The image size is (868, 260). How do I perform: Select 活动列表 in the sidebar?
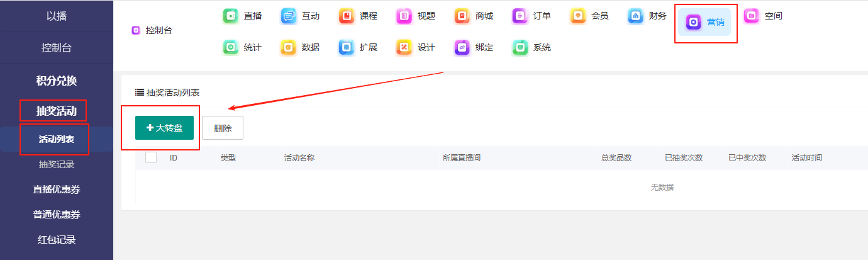click(x=56, y=139)
